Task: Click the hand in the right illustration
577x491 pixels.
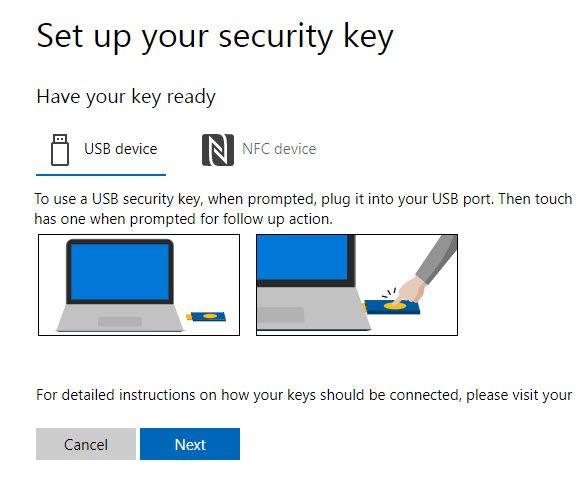Action: (411, 290)
